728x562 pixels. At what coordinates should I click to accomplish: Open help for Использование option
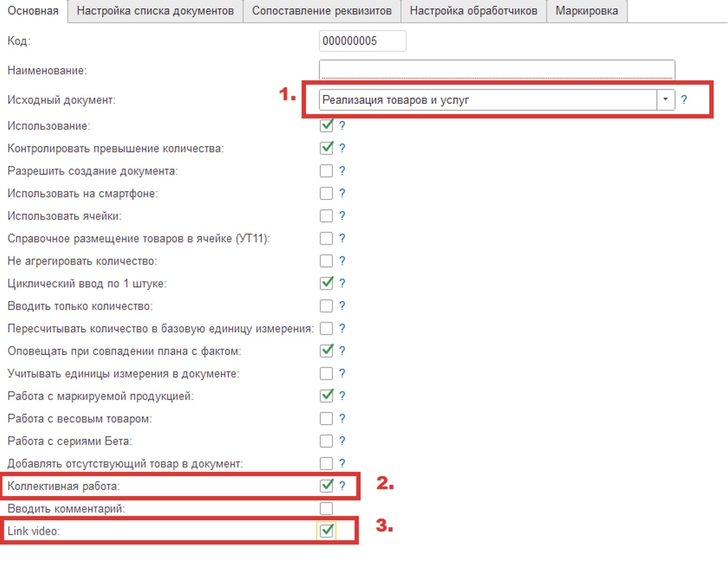(342, 126)
